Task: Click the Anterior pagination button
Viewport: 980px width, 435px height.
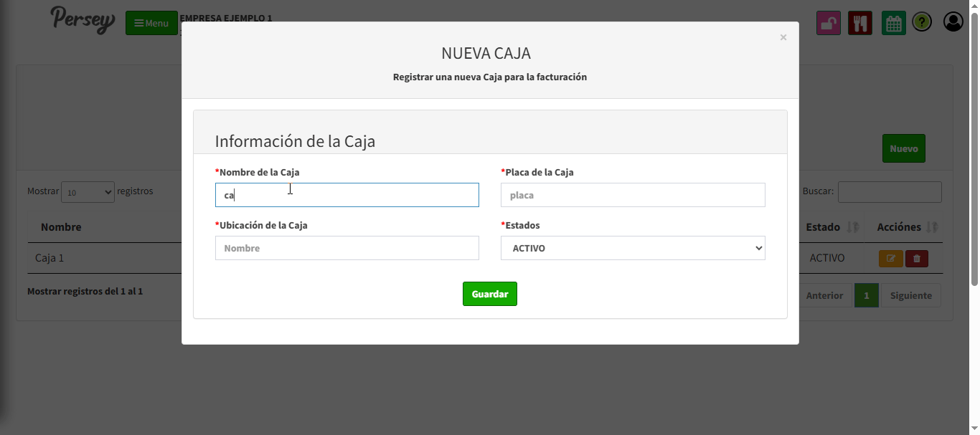Action: coord(824,295)
